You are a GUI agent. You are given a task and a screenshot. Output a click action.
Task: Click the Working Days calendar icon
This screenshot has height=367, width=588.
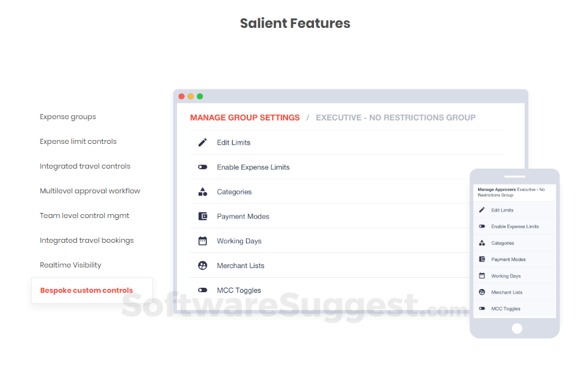pos(203,241)
